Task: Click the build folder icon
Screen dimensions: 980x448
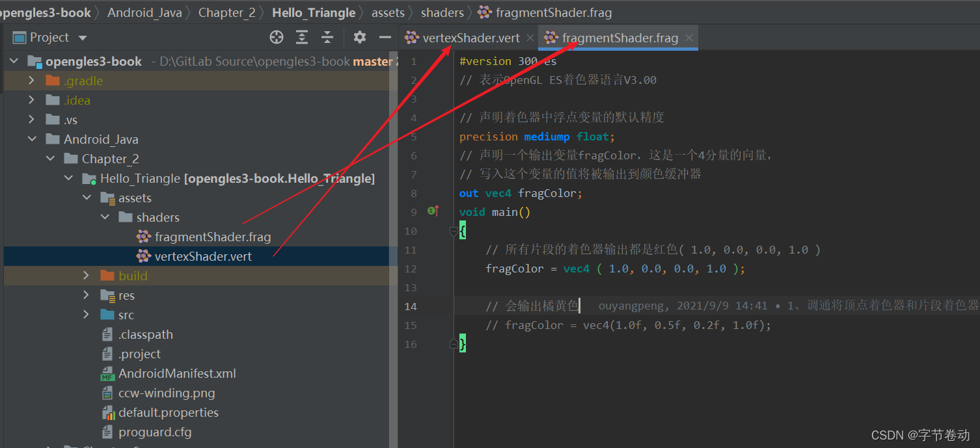Action: 107,276
